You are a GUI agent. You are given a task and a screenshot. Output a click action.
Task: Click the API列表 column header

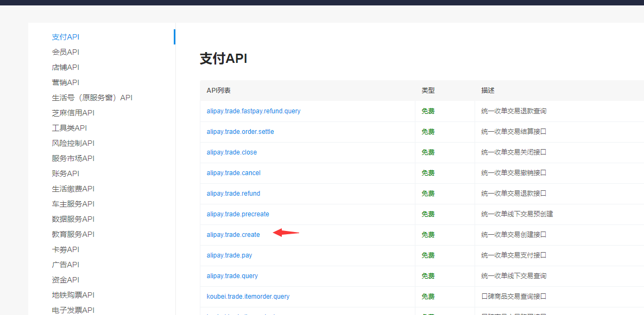[218, 90]
